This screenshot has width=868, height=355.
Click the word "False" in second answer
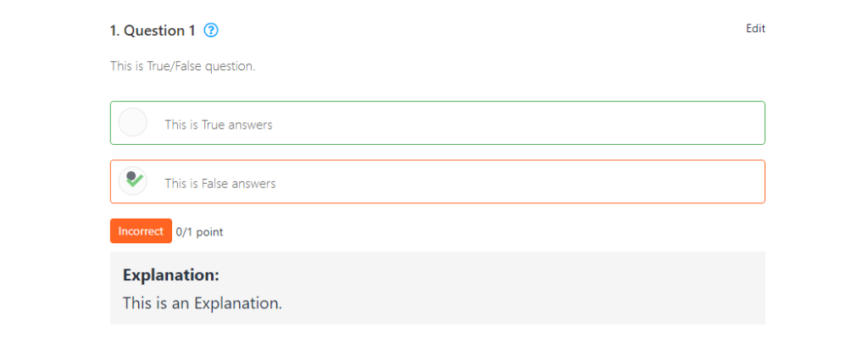(214, 183)
